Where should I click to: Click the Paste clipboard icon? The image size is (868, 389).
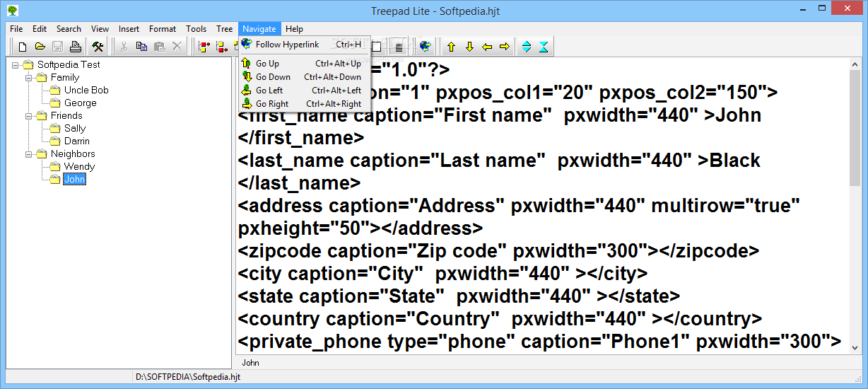coord(160,47)
